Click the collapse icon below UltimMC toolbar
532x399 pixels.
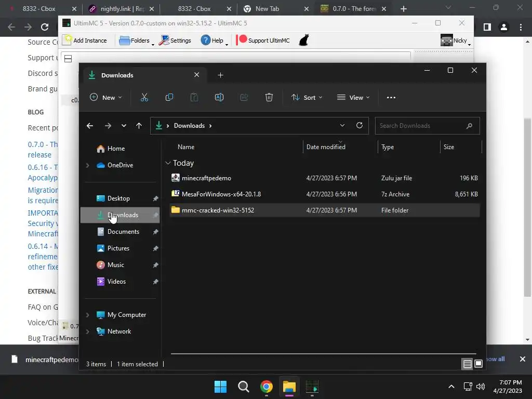coord(68,59)
